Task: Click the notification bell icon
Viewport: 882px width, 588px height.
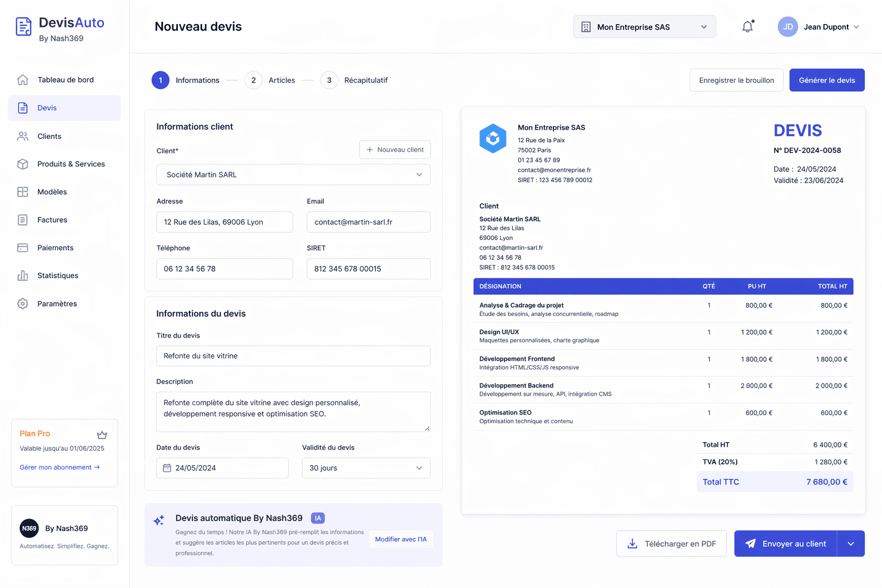Action: 747,26
